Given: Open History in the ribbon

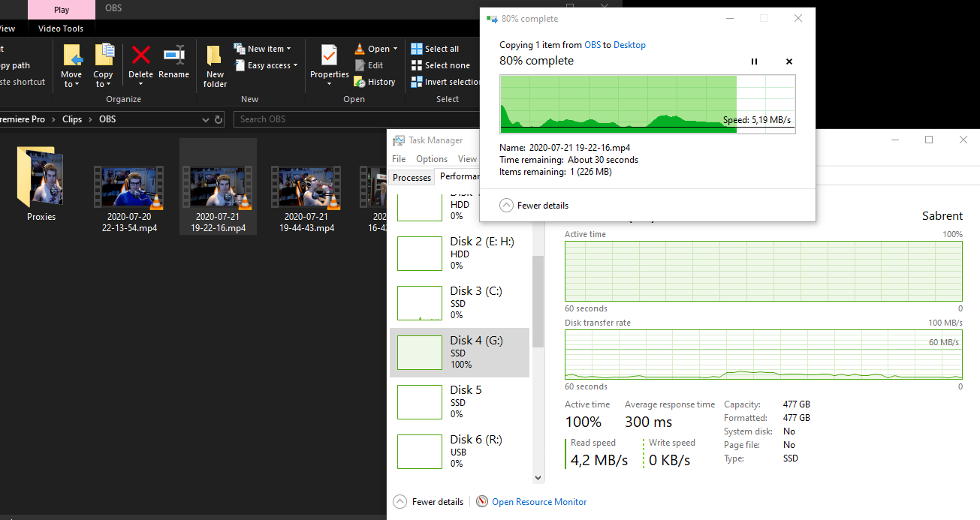Looking at the screenshot, I should [375, 82].
